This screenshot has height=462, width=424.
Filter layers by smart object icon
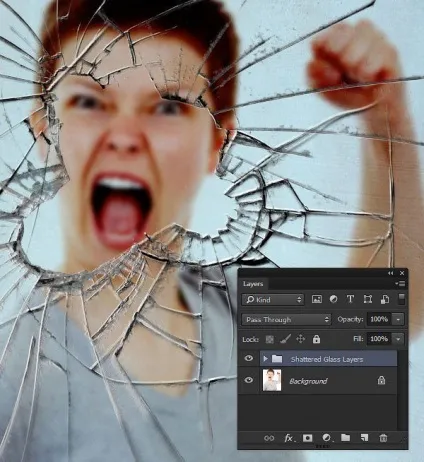point(385,299)
